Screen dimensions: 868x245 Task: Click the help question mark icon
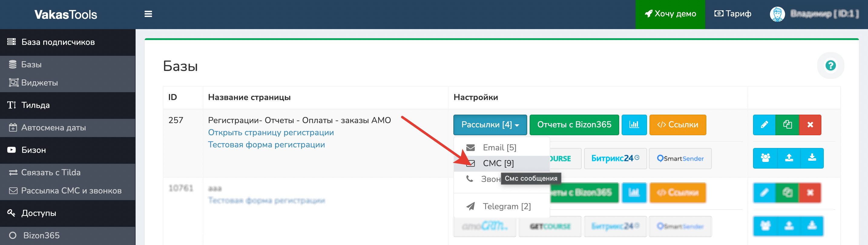pyautogui.click(x=830, y=65)
